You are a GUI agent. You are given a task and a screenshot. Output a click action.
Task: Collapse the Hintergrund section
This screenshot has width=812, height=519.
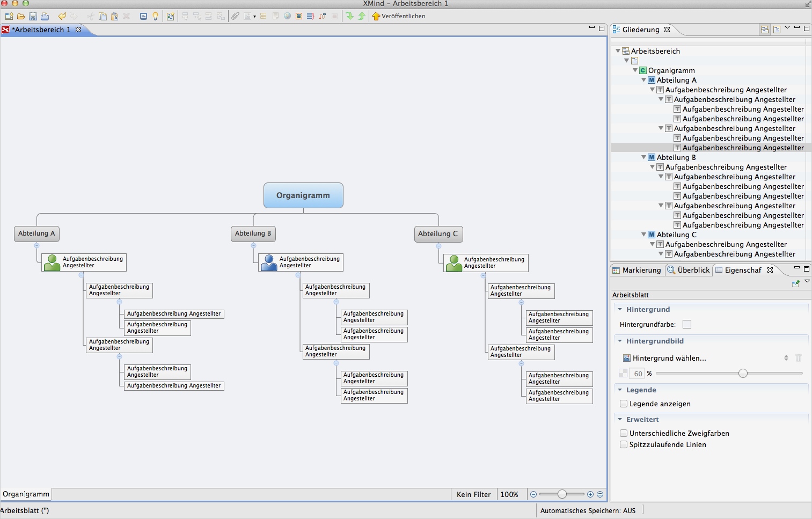(x=620, y=309)
